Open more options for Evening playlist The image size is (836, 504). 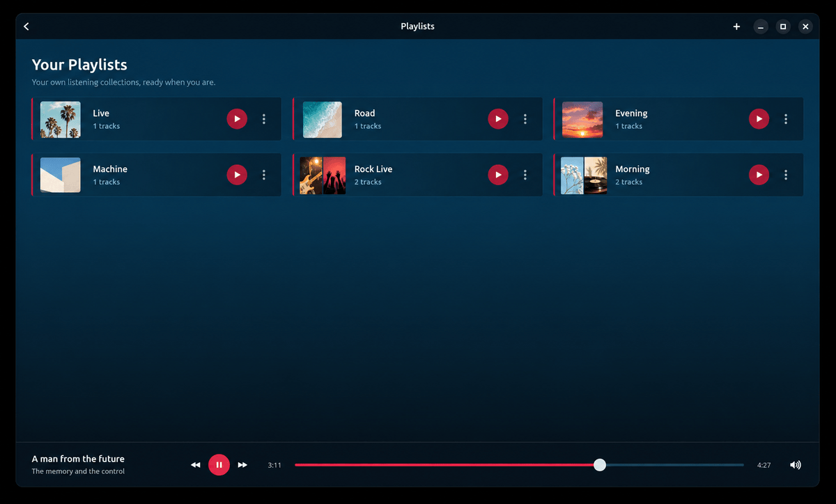(x=786, y=119)
